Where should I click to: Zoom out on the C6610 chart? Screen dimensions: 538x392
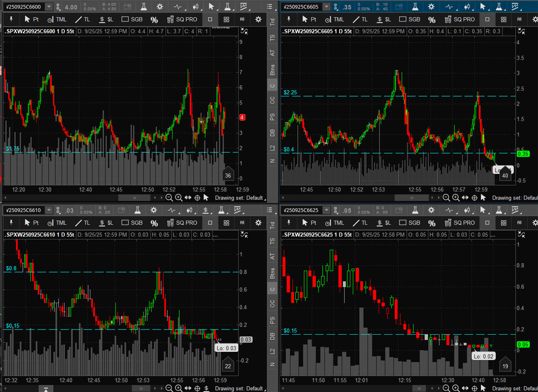coord(169,388)
